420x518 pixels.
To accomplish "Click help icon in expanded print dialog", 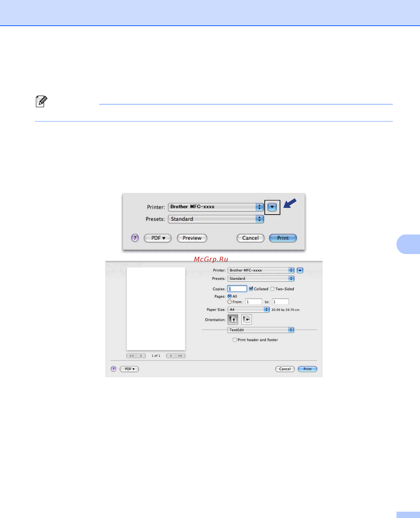I will (x=113, y=369).
